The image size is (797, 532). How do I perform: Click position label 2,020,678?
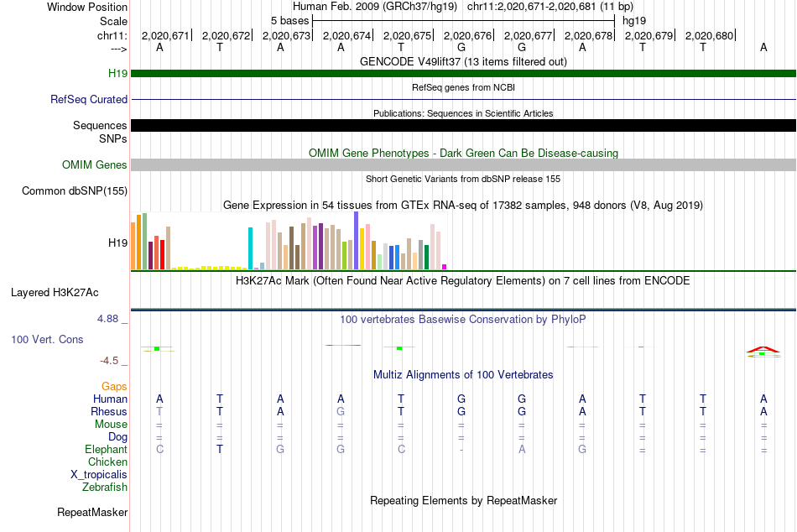point(588,35)
